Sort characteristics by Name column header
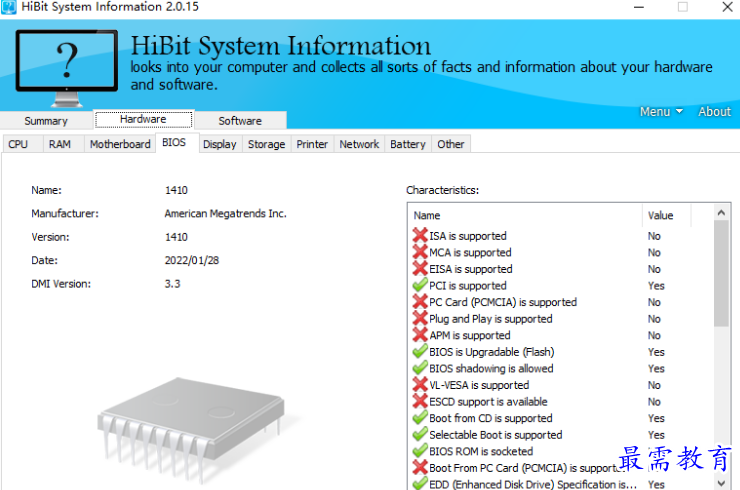The height and width of the screenshot is (490, 740). point(525,215)
